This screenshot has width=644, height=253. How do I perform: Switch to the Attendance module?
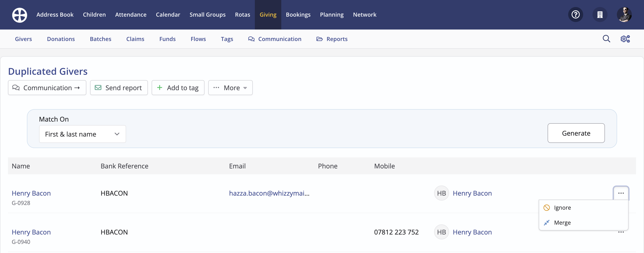tap(131, 15)
